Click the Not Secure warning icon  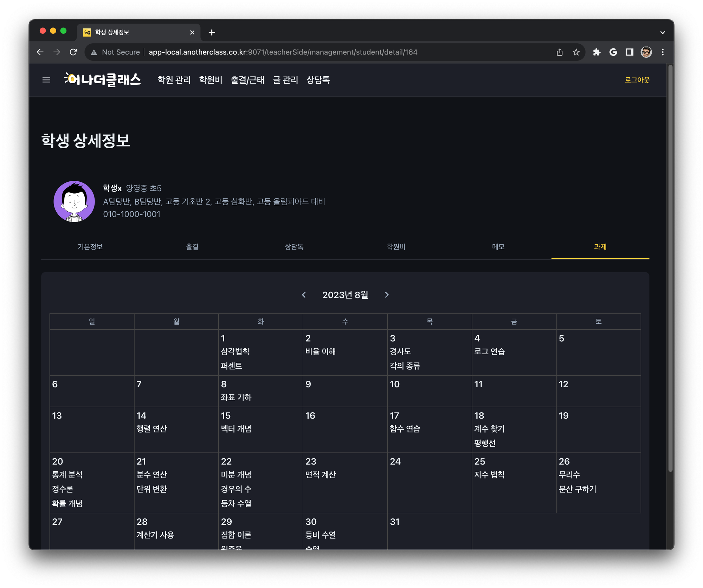(x=94, y=52)
